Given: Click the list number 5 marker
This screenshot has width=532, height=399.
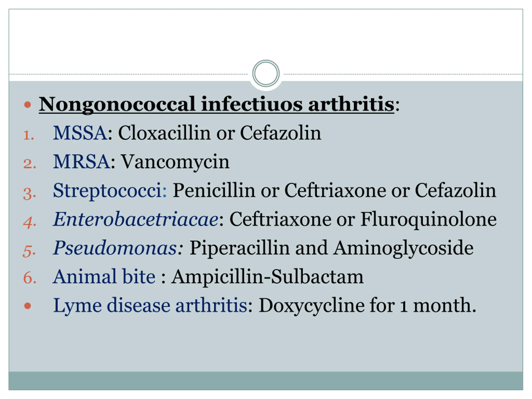Looking at the screenshot, I should tap(29, 251).
